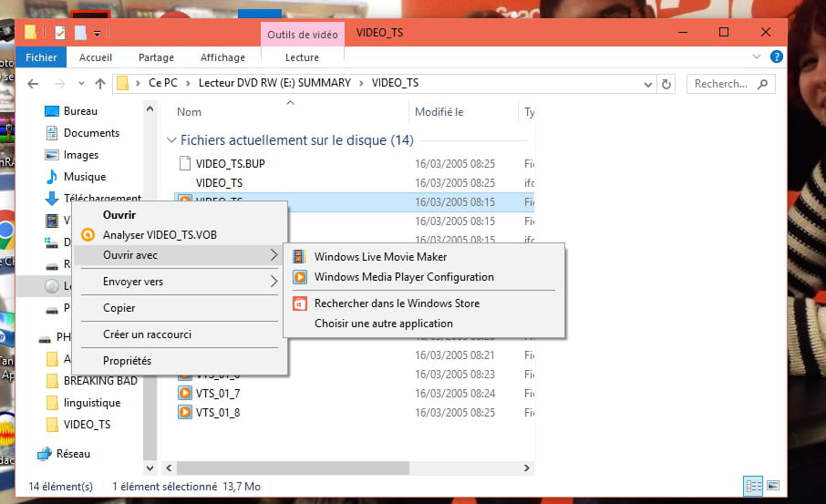Switch to the Affichage tab
The image size is (826, 504).
point(222,57)
